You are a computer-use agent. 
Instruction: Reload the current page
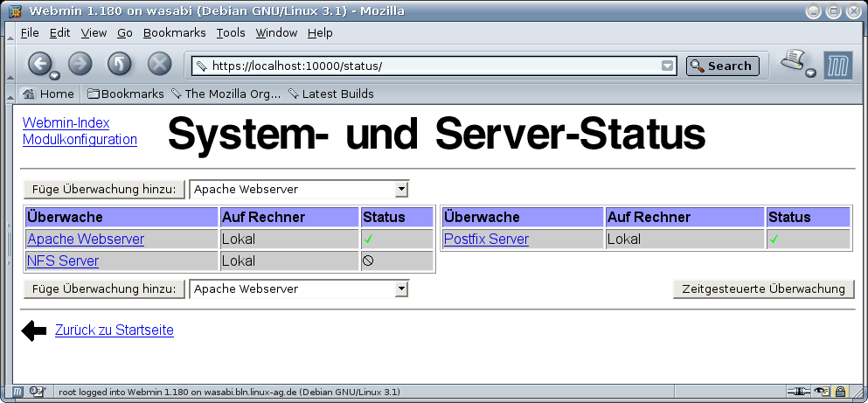(x=119, y=64)
